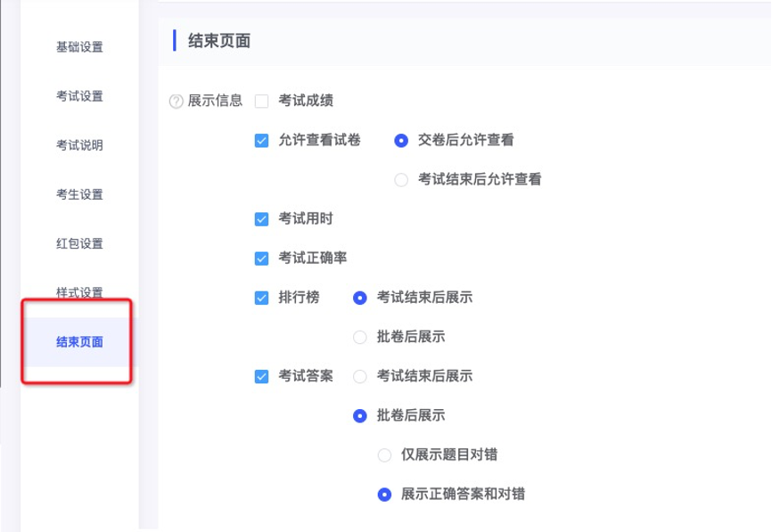Select 考试结束后展示 for 考试答案
The width and height of the screenshot is (772, 532).
click(x=360, y=376)
